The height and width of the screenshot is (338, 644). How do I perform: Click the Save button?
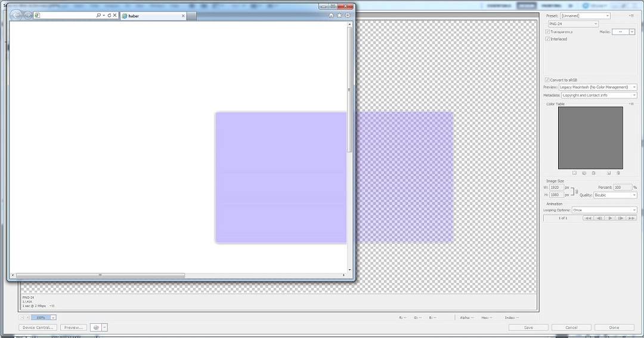[x=528, y=327]
